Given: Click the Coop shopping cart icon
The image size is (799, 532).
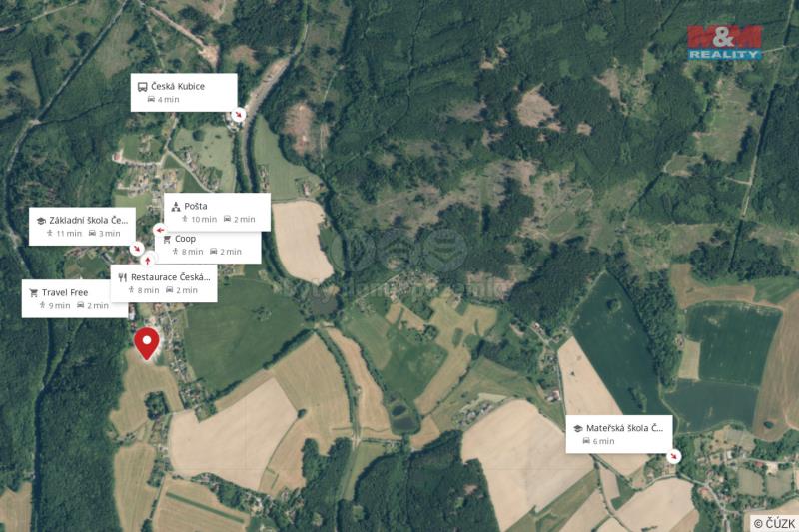Looking at the screenshot, I should tap(167, 239).
